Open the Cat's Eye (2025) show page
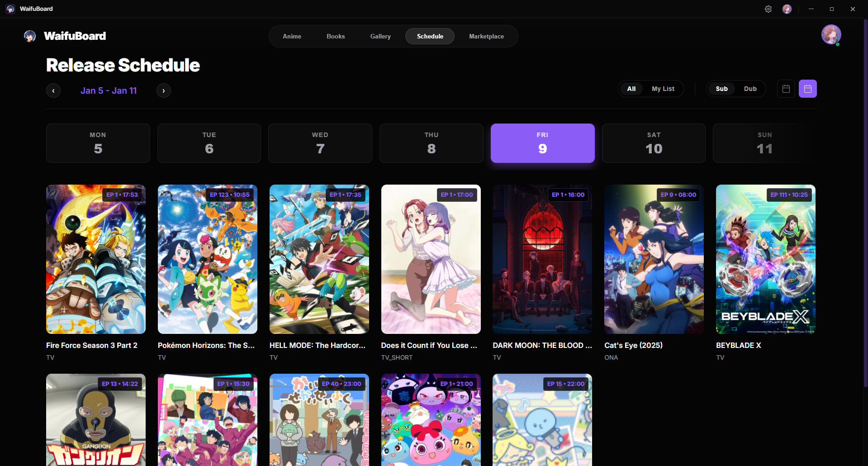868x466 pixels. pos(654,259)
